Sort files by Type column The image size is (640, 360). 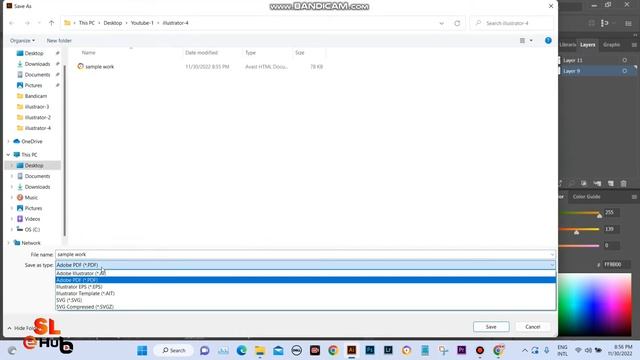pos(250,53)
